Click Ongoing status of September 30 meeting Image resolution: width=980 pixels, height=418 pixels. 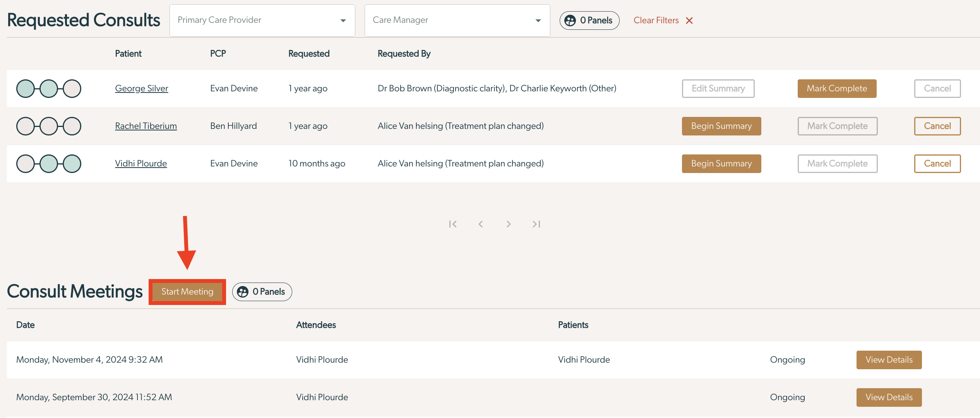(788, 397)
